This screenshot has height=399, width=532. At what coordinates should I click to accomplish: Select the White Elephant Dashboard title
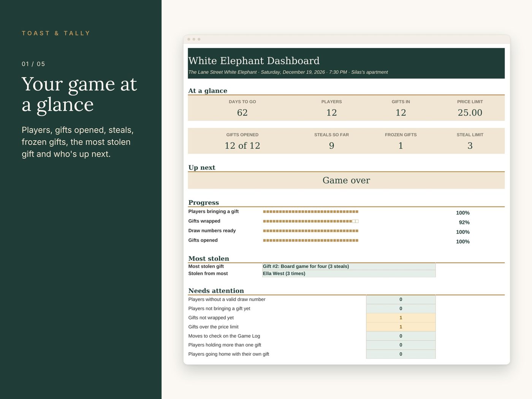coord(254,61)
